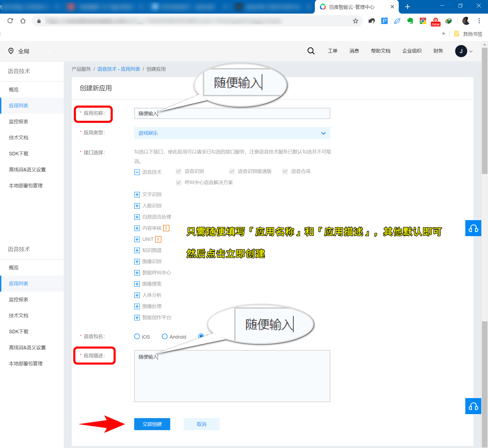Click the browser reload icon
Screen dimensions: 488x448
pyautogui.click(x=10, y=21)
